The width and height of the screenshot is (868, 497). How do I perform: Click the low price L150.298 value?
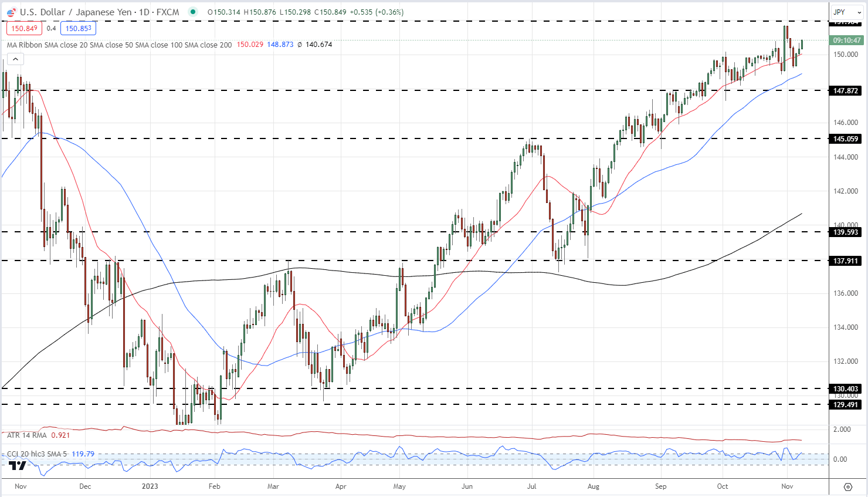pyautogui.click(x=295, y=12)
